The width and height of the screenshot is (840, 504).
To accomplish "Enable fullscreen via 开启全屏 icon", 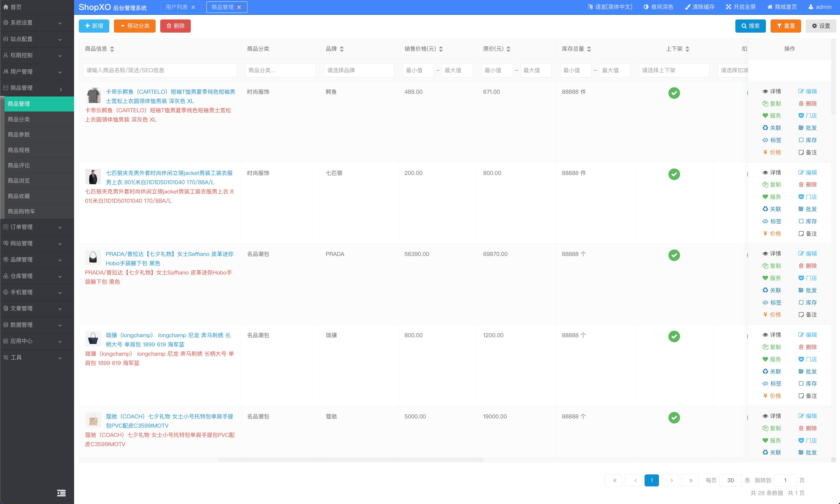I will pos(728,7).
